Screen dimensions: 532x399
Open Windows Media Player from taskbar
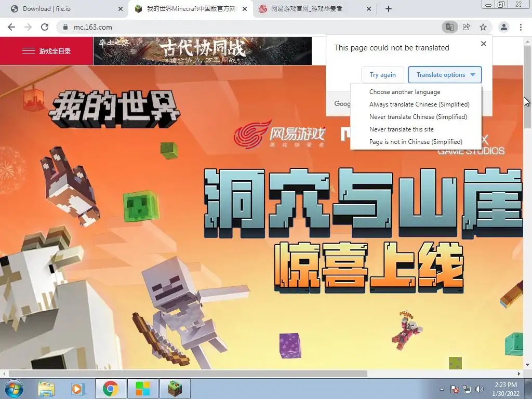pyautogui.click(x=77, y=389)
